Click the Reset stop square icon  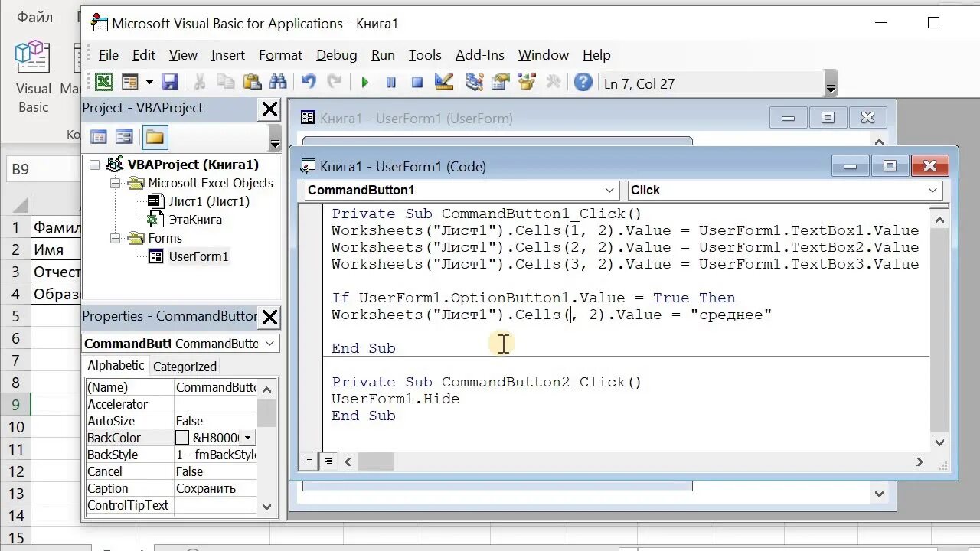[417, 83]
